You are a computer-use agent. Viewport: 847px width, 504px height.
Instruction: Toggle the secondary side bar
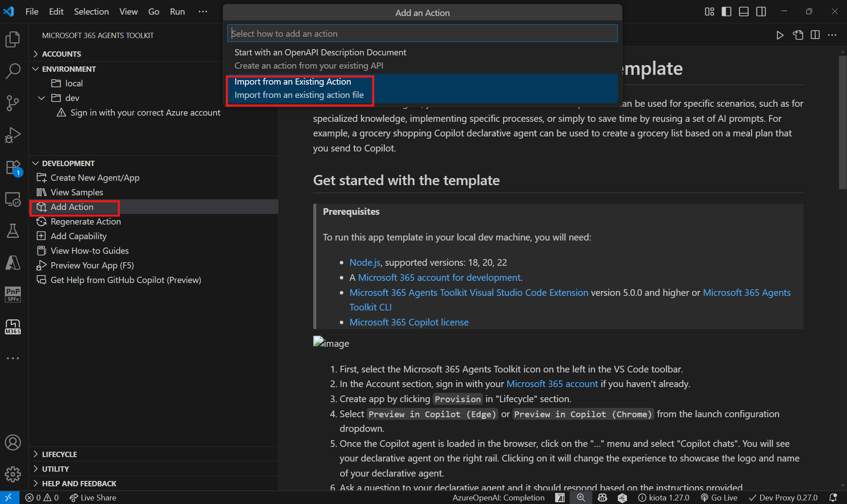pyautogui.click(x=761, y=12)
